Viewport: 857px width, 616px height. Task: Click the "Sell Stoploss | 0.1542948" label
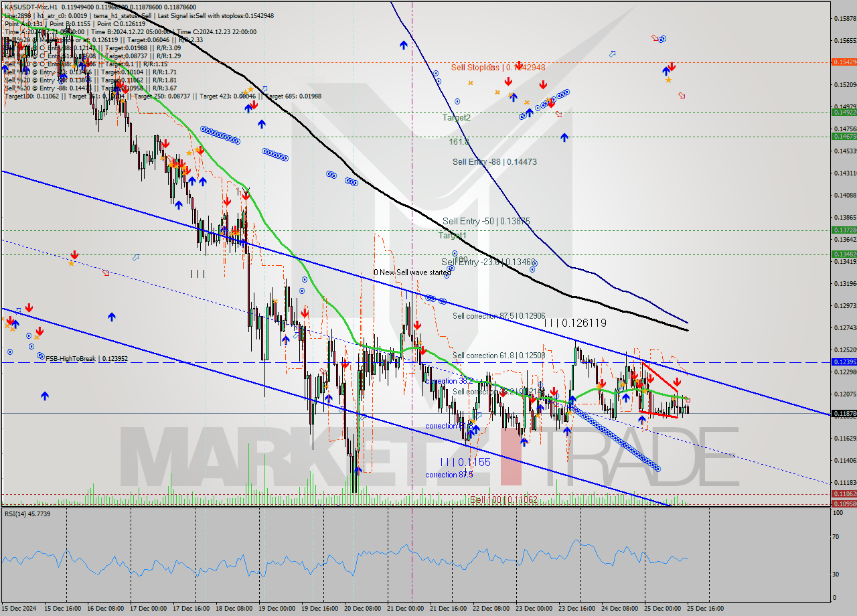[497, 67]
